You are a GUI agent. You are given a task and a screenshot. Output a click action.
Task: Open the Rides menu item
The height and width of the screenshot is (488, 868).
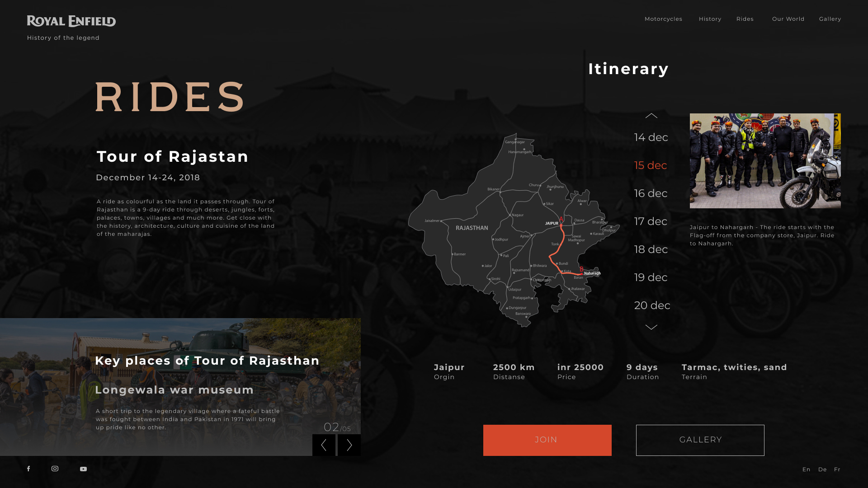[745, 19]
